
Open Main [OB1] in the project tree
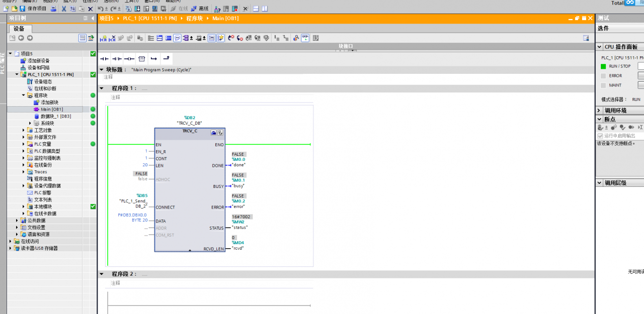(x=51, y=109)
